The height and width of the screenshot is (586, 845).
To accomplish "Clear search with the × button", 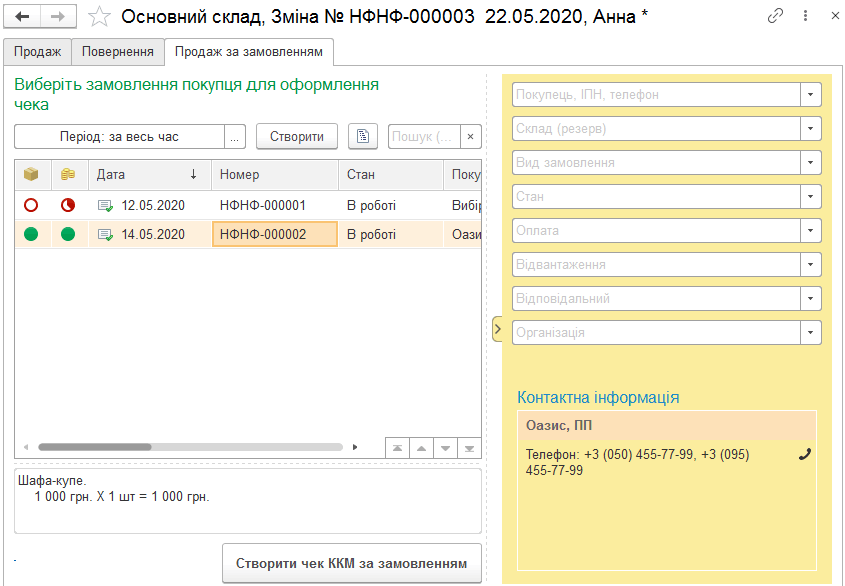I will tap(470, 136).
